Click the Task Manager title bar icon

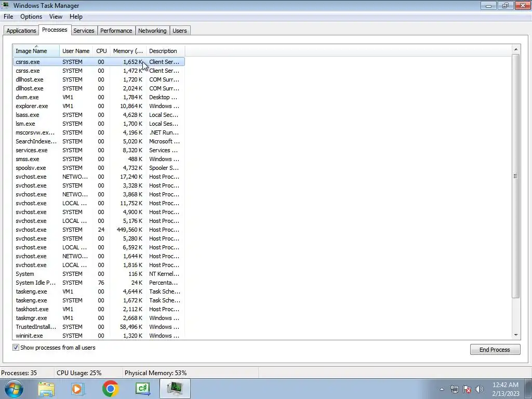6,5
